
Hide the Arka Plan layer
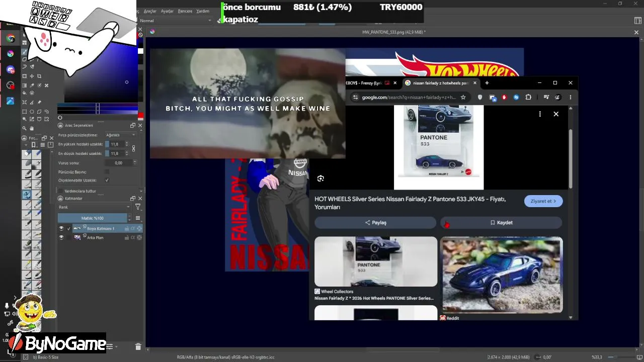[x=61, y=237]
